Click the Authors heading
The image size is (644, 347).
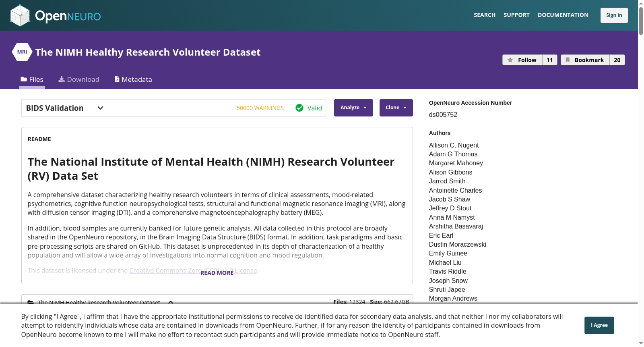coord(440,133)
